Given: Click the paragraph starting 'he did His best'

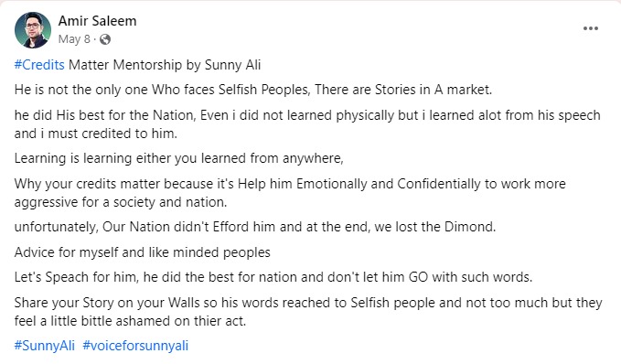Looking at the screenshot, I should (307, 124).
